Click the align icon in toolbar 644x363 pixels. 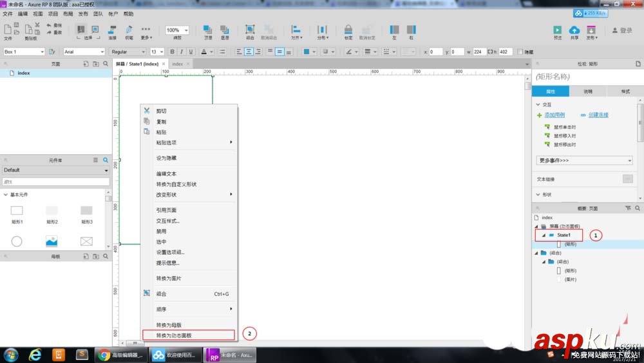tap(296, 29)
